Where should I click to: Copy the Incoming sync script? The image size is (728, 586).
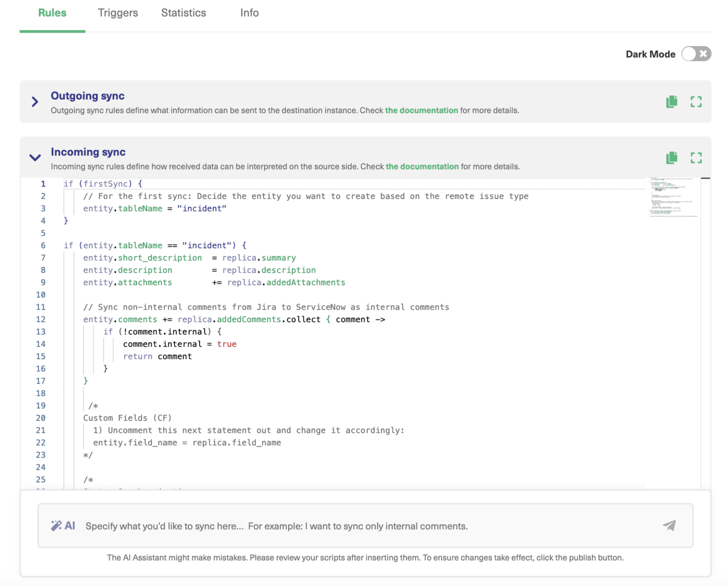click(671, 158)
